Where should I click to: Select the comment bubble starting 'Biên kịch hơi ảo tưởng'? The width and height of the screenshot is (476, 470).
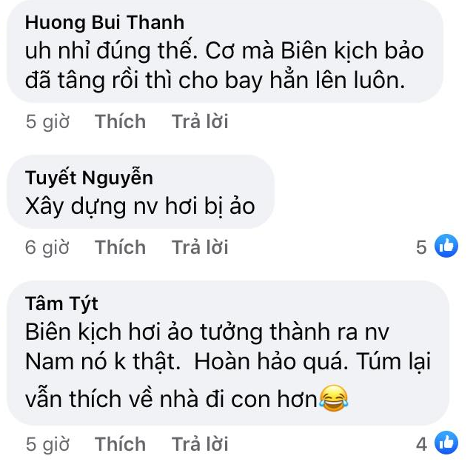tap(228, 353)
